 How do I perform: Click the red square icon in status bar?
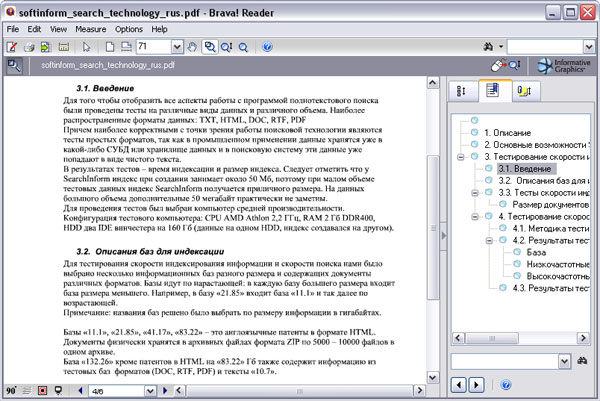[42, 391]
